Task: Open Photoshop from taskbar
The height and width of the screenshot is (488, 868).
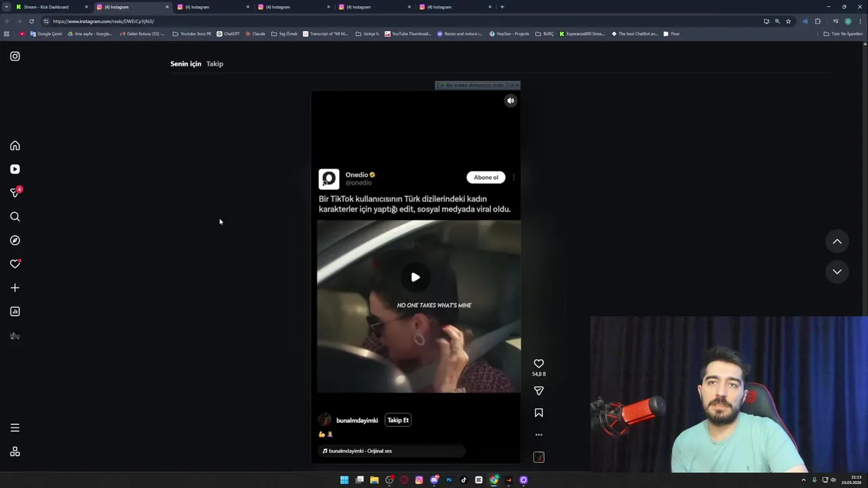Action: 449,480
